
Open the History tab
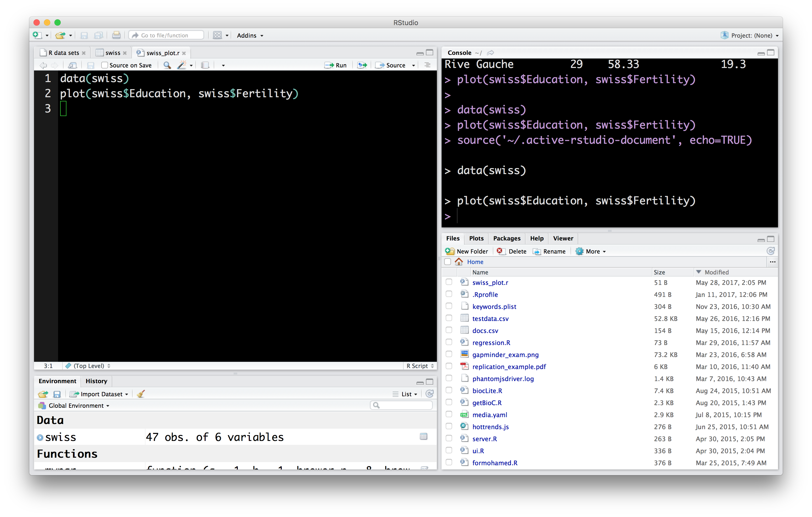[96, 381]
